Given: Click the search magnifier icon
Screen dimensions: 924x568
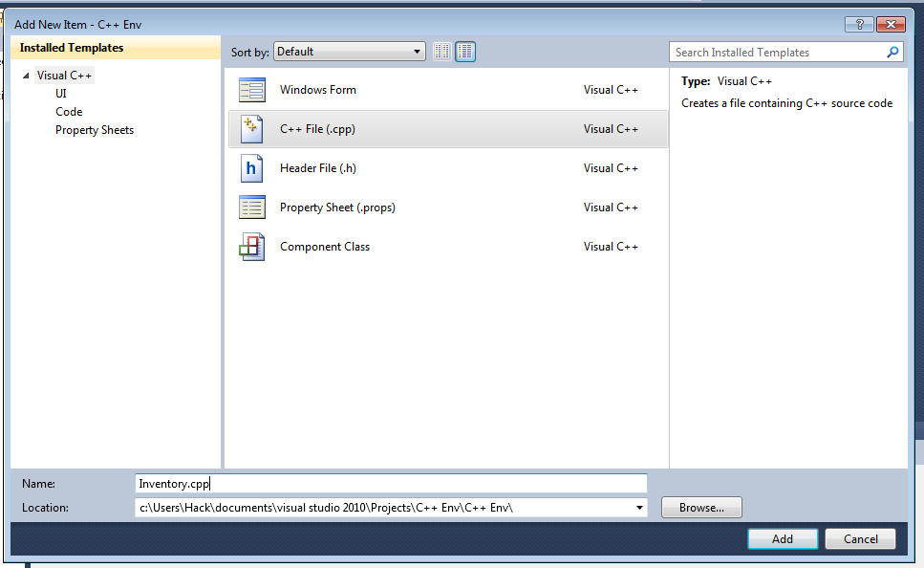Looking at the screenshot, I should (892, 52).
